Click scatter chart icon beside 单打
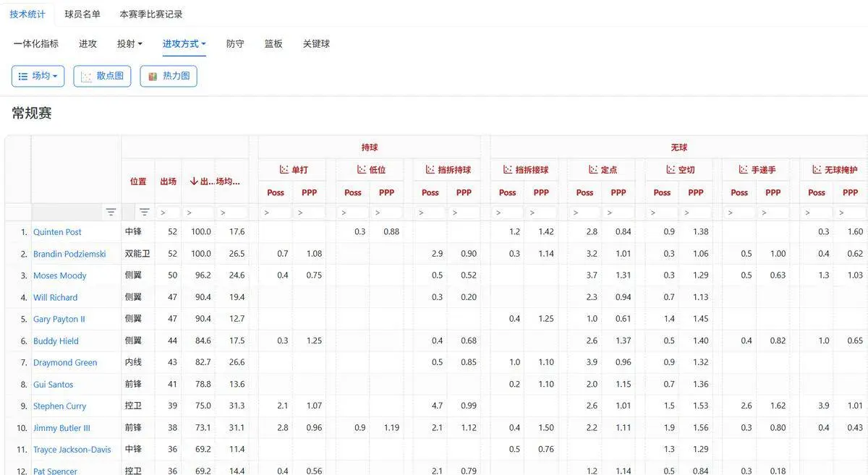The height and width of the screenshot is (475, 868). pyautogui.click(x=284, y=170)
